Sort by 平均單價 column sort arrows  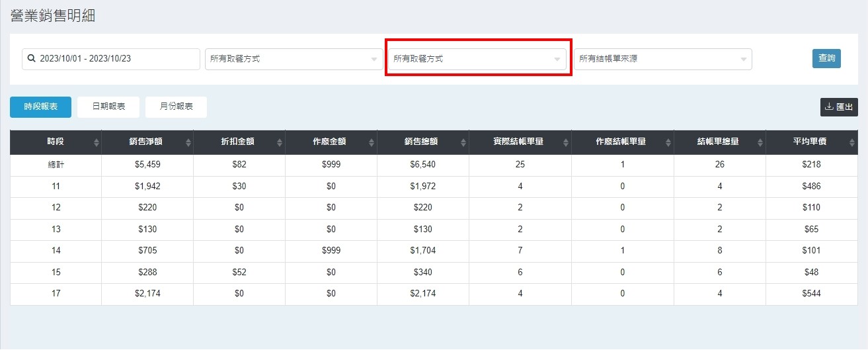(x=853, y=142)
